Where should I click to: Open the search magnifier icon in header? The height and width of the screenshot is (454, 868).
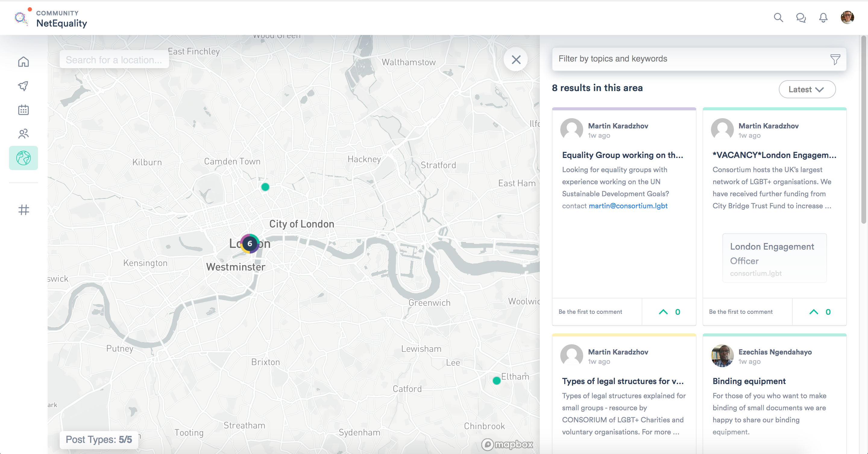778,17
